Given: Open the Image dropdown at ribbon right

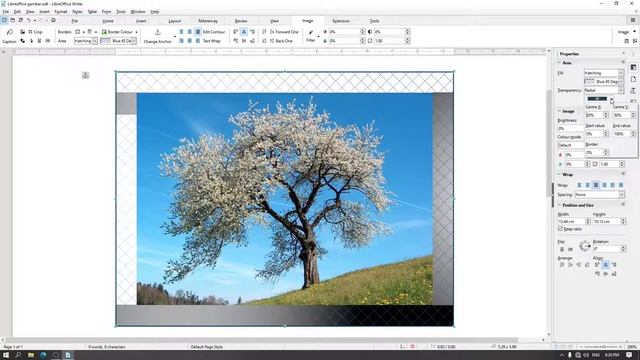Looking at the screenshot, I should tap(627, 32).
